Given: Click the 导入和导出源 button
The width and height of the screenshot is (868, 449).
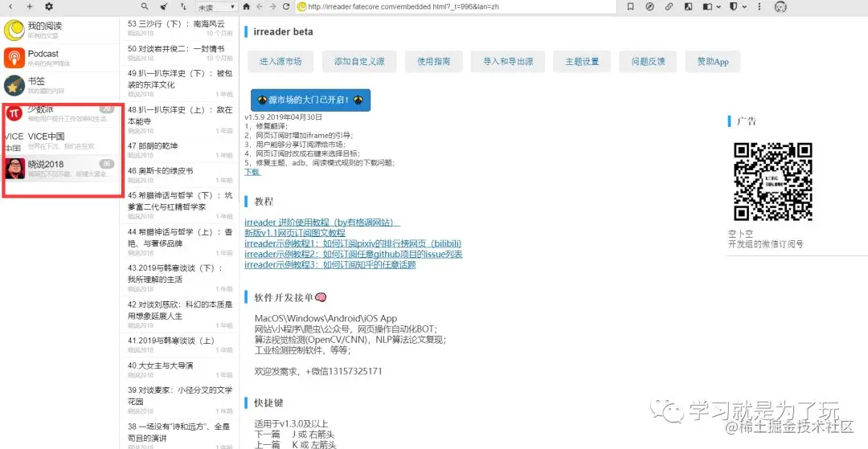Looking at the screenshot, I should 508,61.
